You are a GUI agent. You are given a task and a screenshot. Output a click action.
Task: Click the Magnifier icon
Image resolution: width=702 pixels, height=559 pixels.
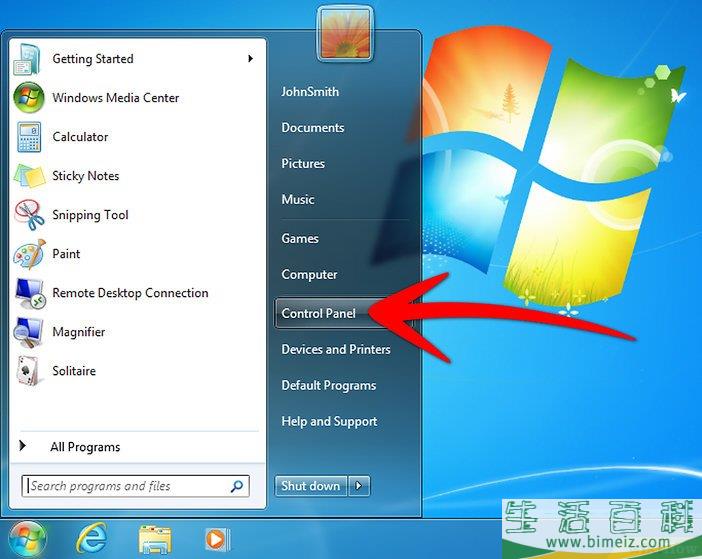(x=29, y=332)
